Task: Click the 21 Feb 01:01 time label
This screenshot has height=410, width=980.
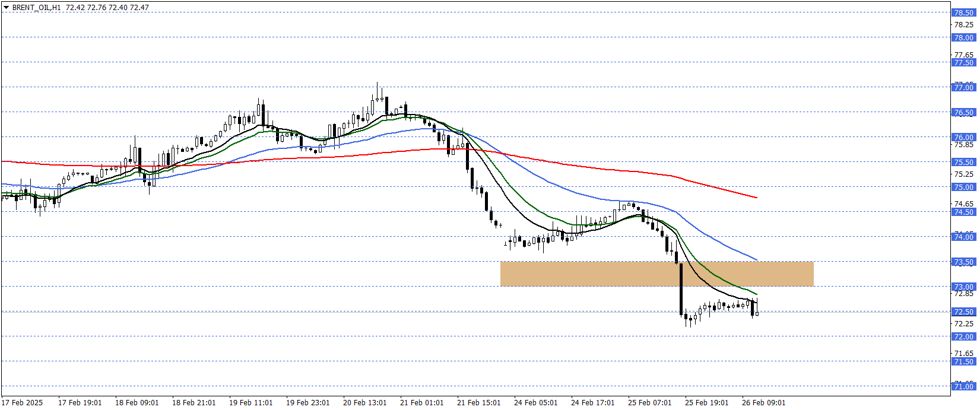Action: pos(421,403)
